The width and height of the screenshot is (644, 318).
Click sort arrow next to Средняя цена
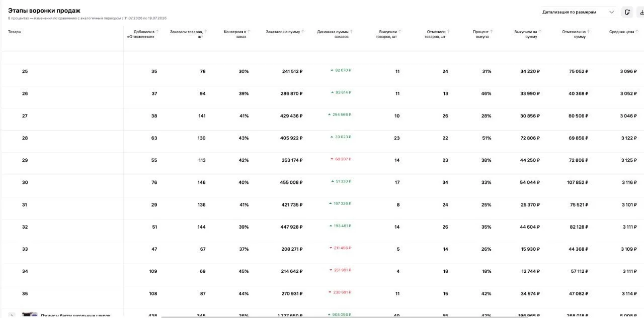(x=637, y=32)
